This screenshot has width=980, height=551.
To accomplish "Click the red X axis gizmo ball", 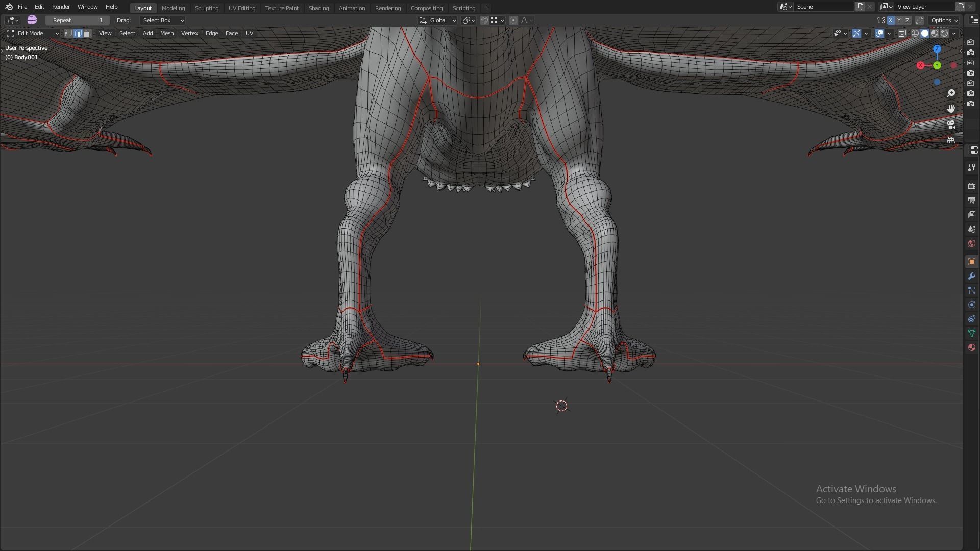I will 920,65.
